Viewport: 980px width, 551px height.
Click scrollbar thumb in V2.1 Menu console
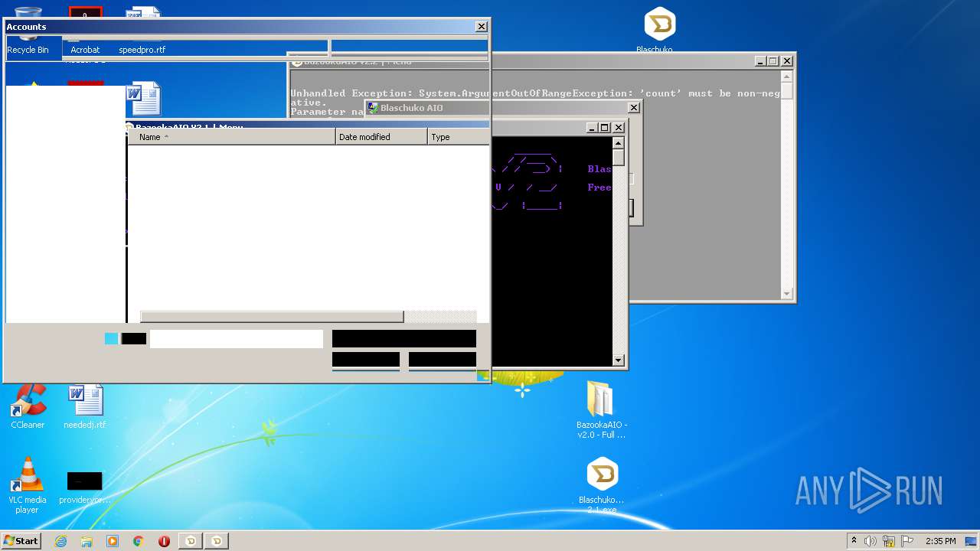tap(619, 158)
